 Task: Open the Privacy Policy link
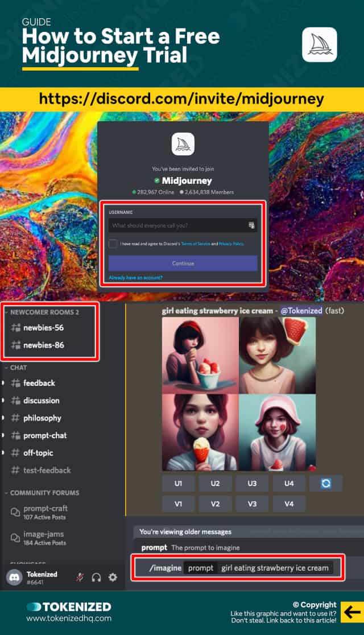(x=231, y=244)
